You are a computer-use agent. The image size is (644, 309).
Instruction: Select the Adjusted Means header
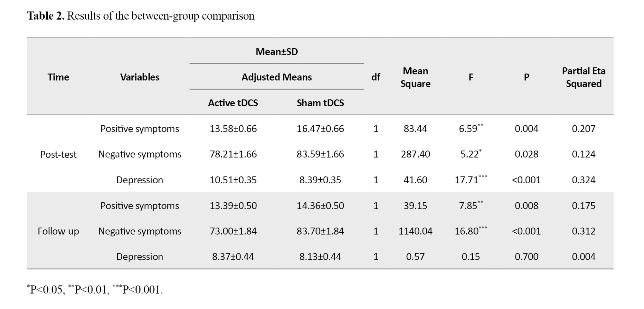coord(277,77)
